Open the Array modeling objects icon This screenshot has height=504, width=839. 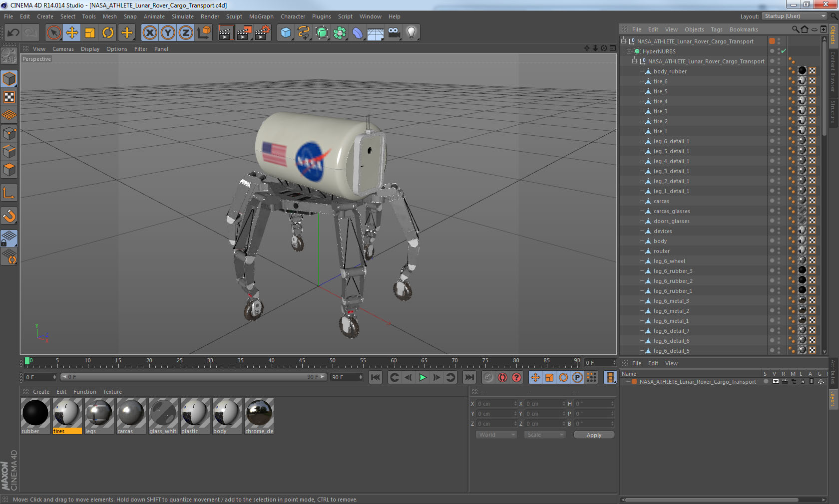(x=340, y=33)
